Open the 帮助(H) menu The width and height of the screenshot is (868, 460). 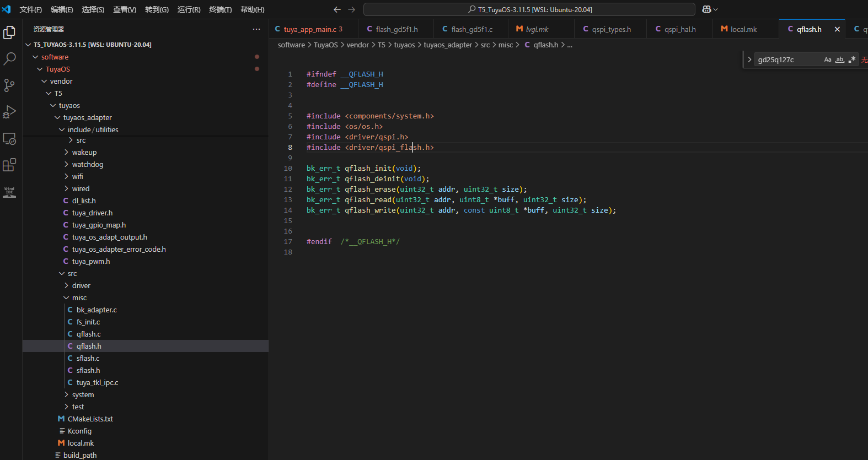252,9
